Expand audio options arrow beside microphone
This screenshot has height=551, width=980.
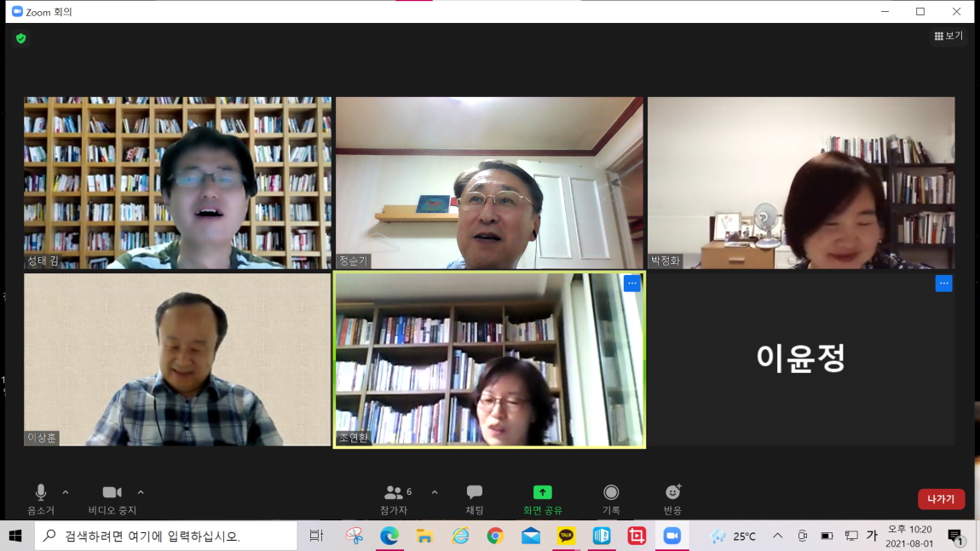(x=66, y=492)
